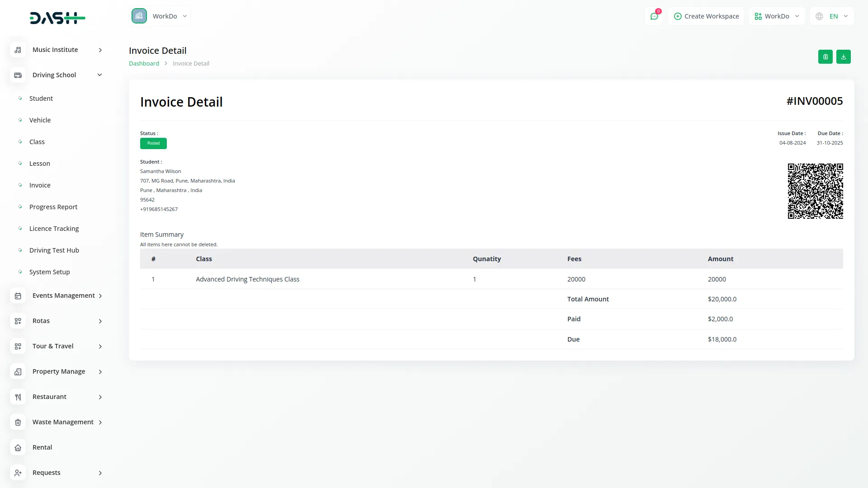The image size is (868, 488).
Task: Click the Property Manage building icon
Action: coord(18,372)
